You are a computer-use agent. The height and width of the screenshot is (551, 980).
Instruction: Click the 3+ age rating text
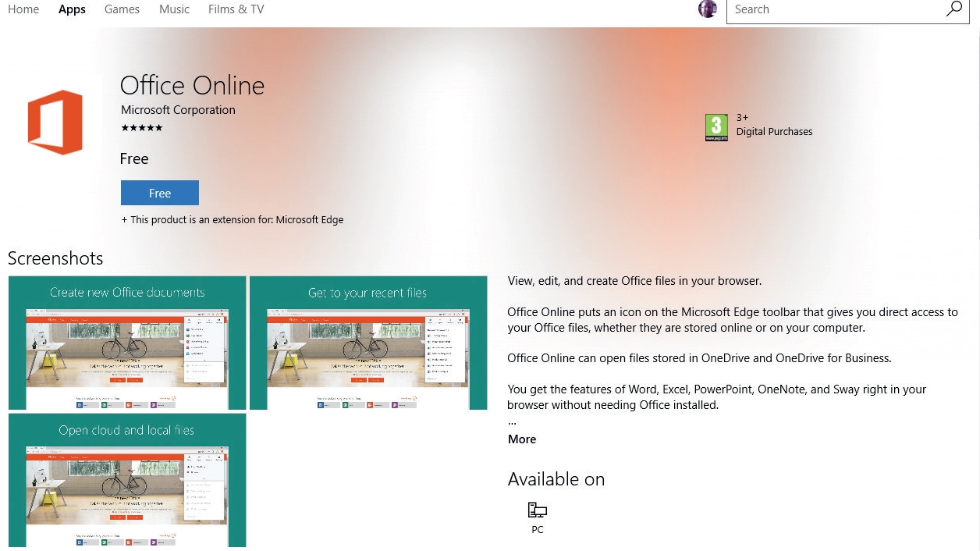click(x=742, y=118)
